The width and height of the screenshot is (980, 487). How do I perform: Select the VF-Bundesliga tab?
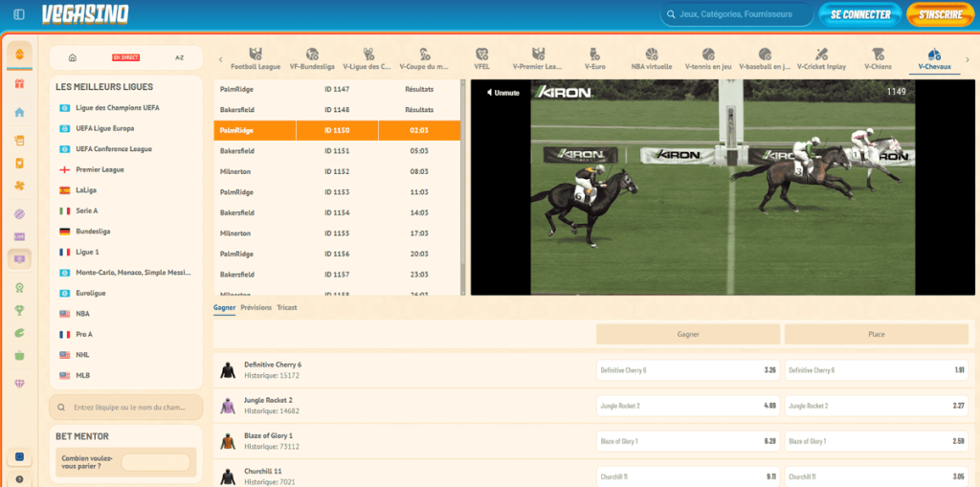(x=312, y=59)
